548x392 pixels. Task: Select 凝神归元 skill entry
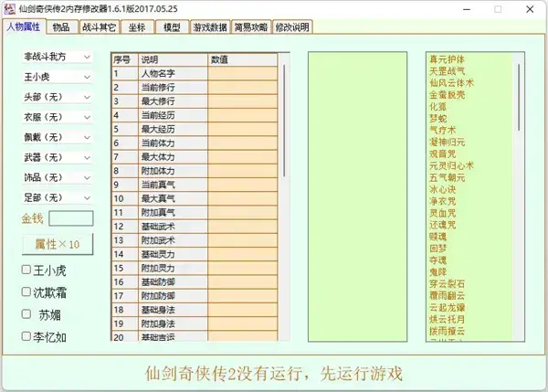(x=447, y=142)
